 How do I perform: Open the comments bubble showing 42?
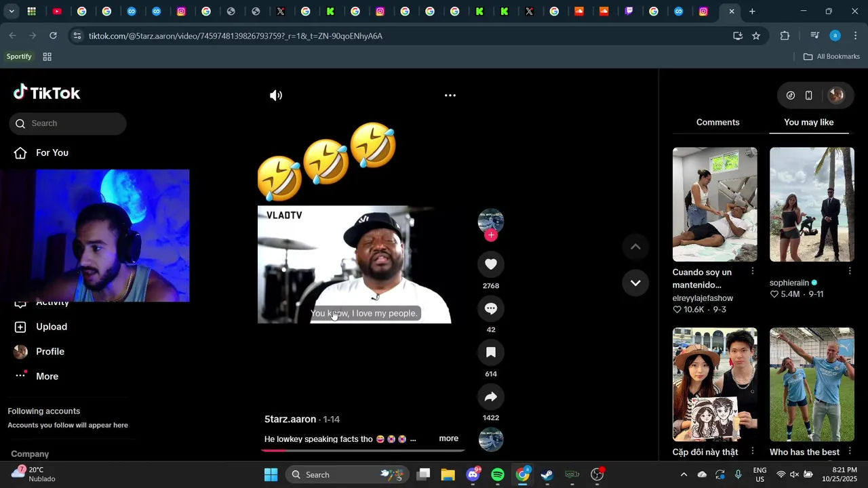click(491, 308)
